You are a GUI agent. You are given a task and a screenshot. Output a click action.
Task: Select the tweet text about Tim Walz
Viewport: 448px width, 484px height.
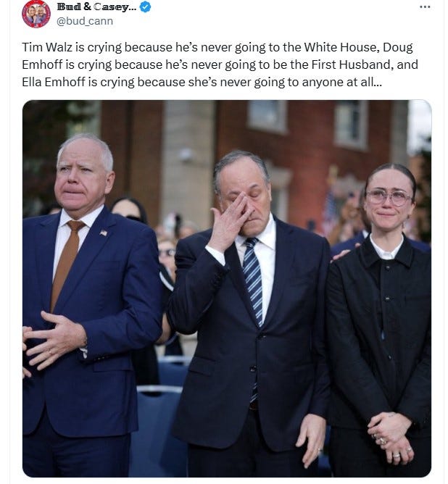(x=220, y=64)
